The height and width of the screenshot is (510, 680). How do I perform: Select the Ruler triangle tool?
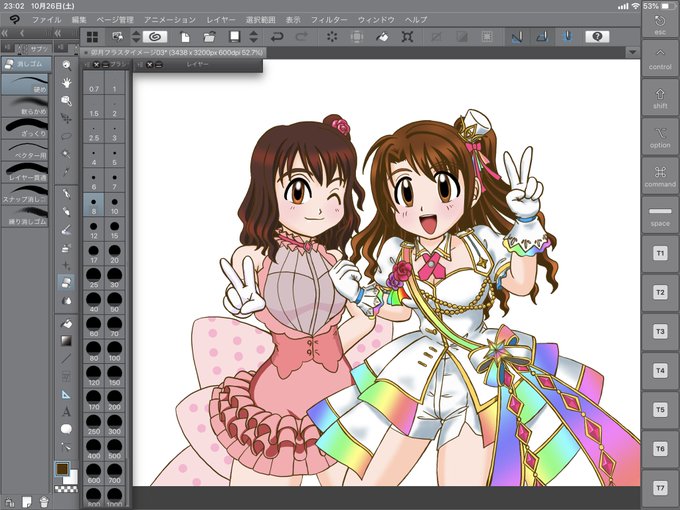tap(66, 394)
